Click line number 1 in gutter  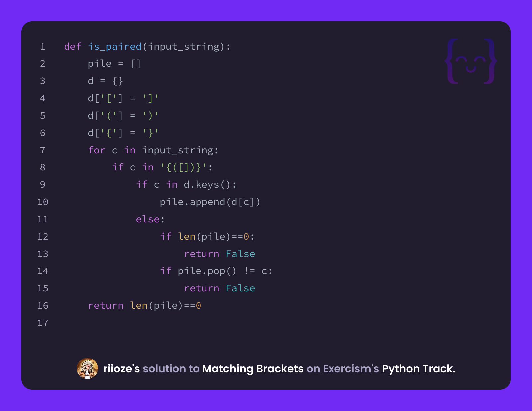tap(43, 47)
